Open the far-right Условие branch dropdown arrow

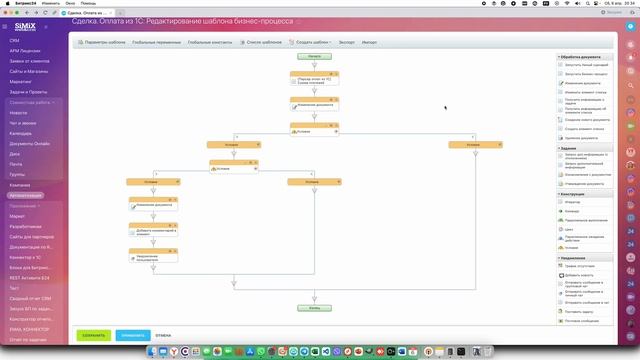pyautogui.click(x=500, y=145)
